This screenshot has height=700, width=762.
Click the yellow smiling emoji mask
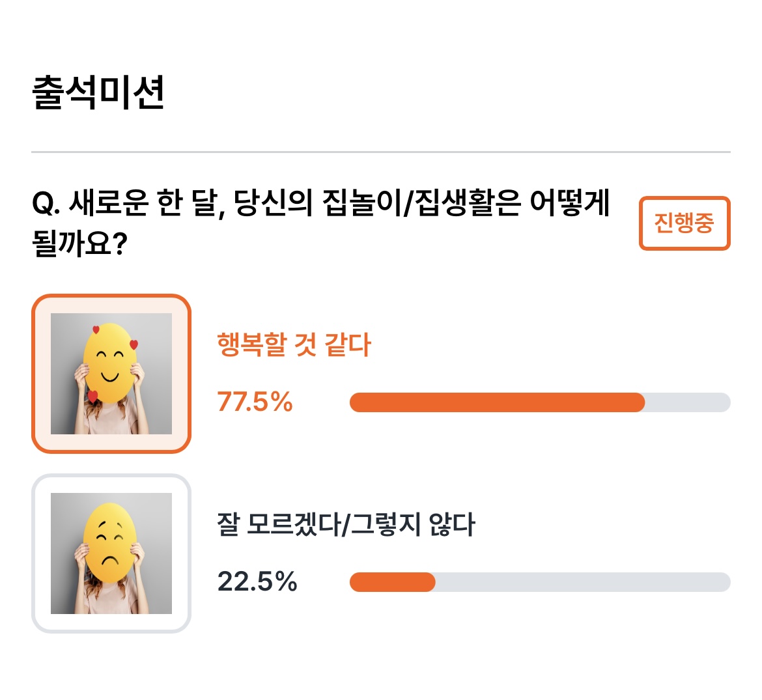tap(109, 363)
